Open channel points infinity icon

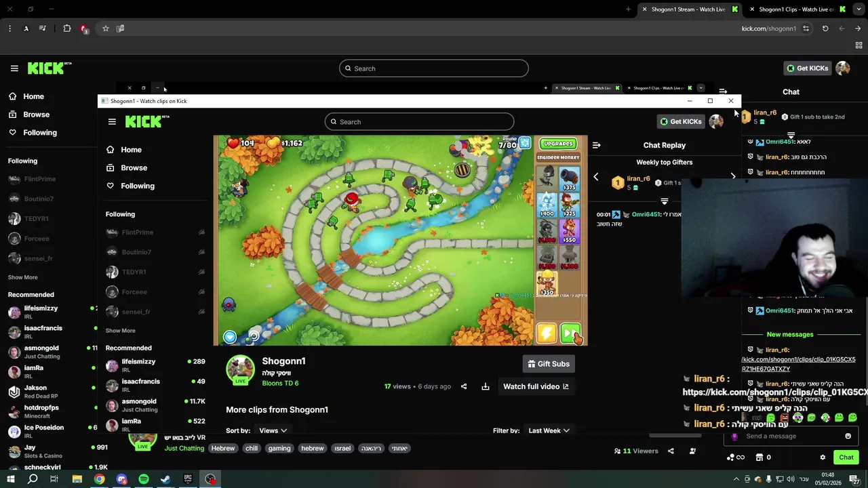pos(736,457)
